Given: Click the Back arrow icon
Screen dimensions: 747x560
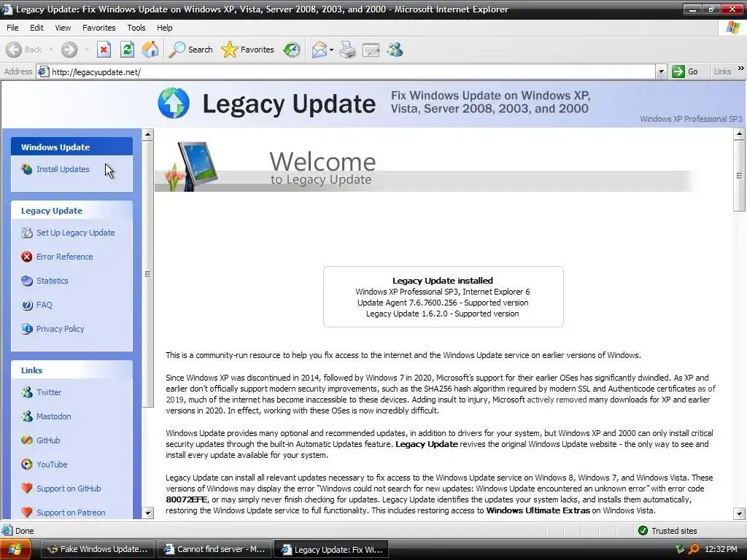Looking at the screenshot, I should [x=14, y=50].
